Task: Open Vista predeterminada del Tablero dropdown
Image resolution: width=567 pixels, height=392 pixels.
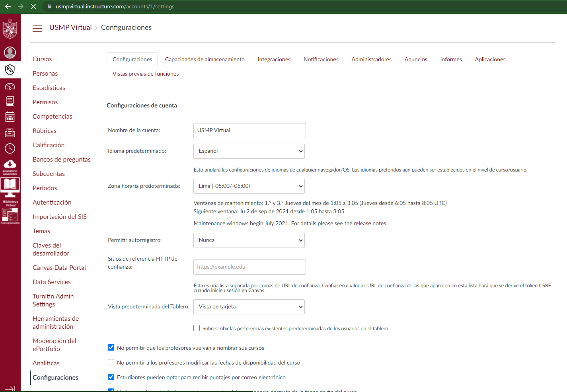Action: point(249,307)
